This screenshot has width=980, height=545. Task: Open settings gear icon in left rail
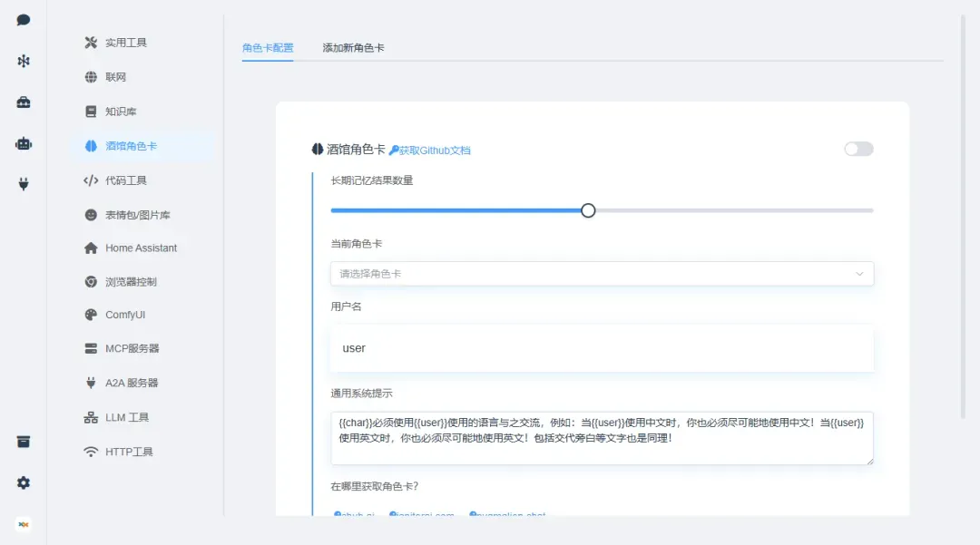[x=24, y=483]
